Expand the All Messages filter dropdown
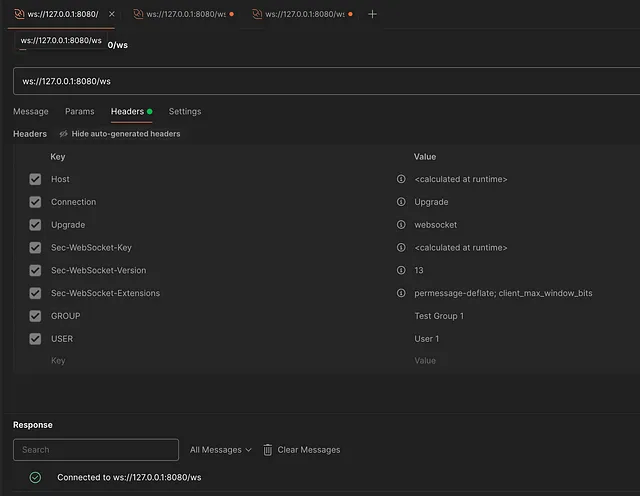This screenshot has width=640, height=496. pos(220,450)
